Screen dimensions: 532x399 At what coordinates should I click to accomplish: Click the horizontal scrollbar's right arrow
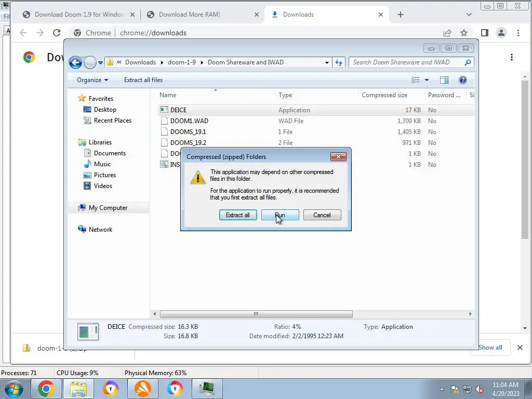pyautogui.click(x=470, y=314)
